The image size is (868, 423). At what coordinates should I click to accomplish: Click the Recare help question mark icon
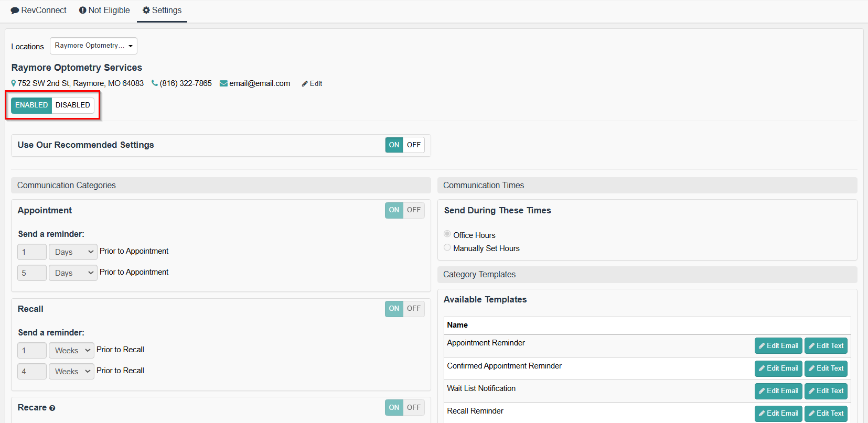click(52, 408)
